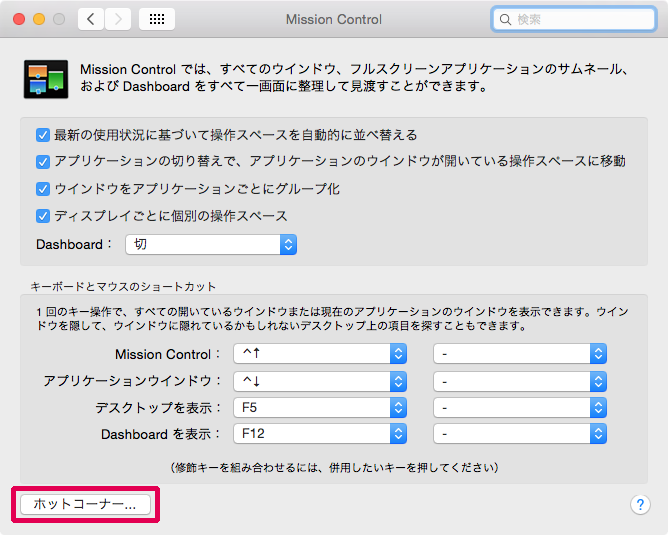Uncheck ディスプレイごとに個別の操作スペース
This screenshot has width=668, height=535.
[43, 216]
